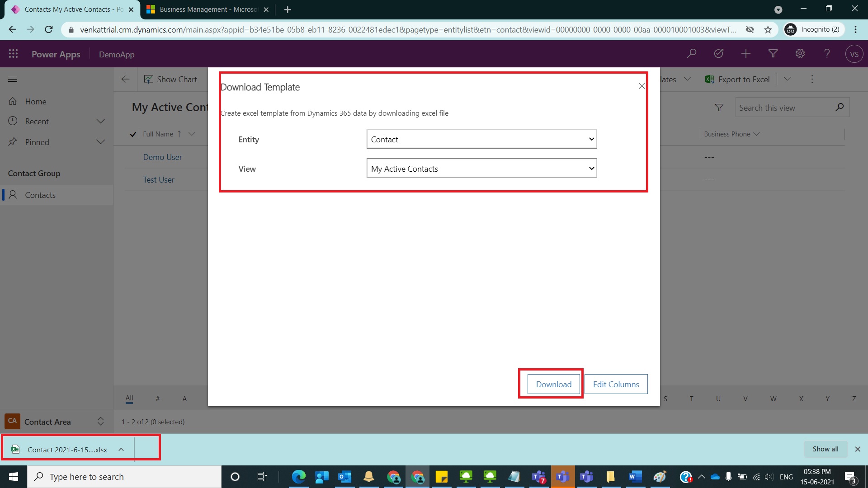Open the Help question mark icon
Image resolution: width=868 pixels, height=488 pixels.
827,53
